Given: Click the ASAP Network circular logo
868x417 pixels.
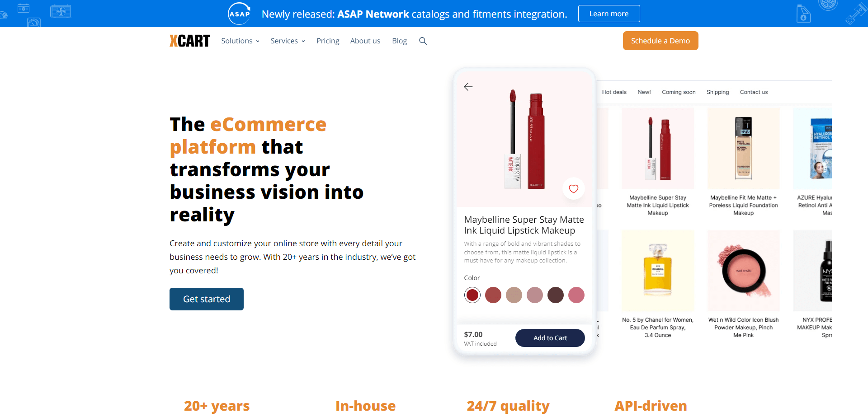Looking at the screenshot, I should point(239,14).
